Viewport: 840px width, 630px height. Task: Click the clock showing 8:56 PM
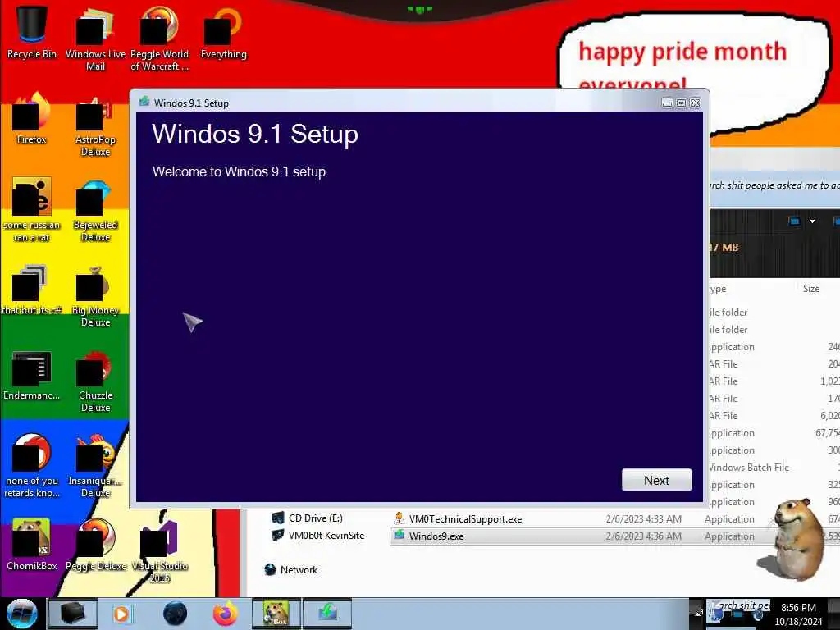pyautogui.click(x=798, y=614)
